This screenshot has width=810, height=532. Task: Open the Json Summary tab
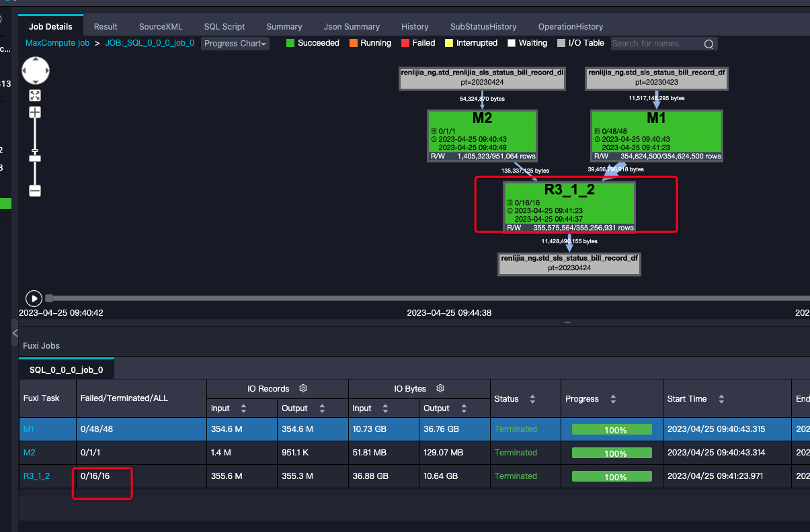click(352, 26)
